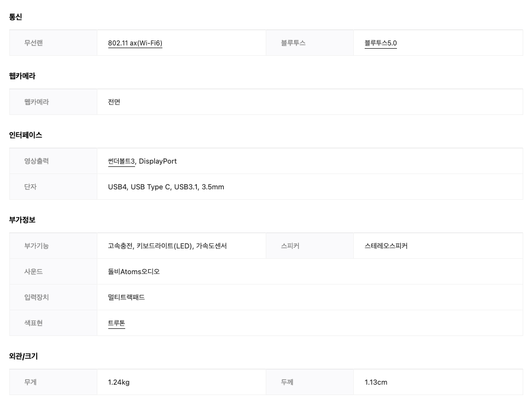The height and width of the screenshot is (400, 532).
Task: Click the 블루투스5.0 underlined link
Action: 381,43
